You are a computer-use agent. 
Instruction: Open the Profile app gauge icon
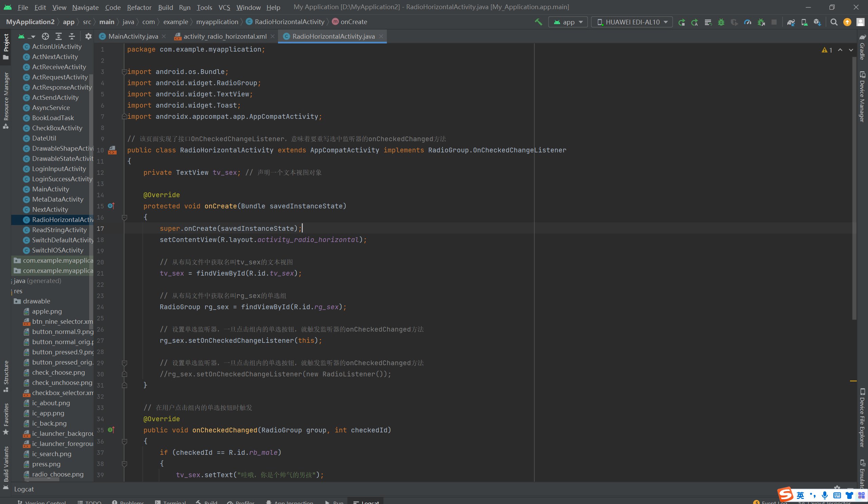[x=747, y=22]
